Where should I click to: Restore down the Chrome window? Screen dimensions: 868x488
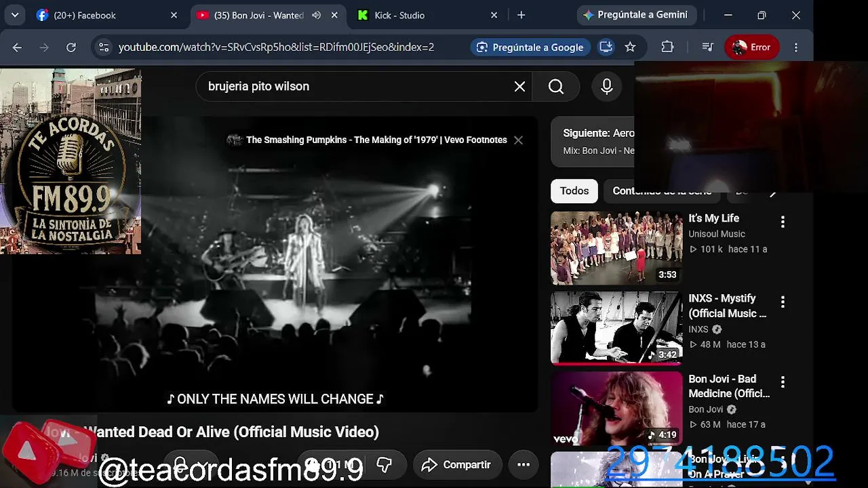click(x=762, y=15)
